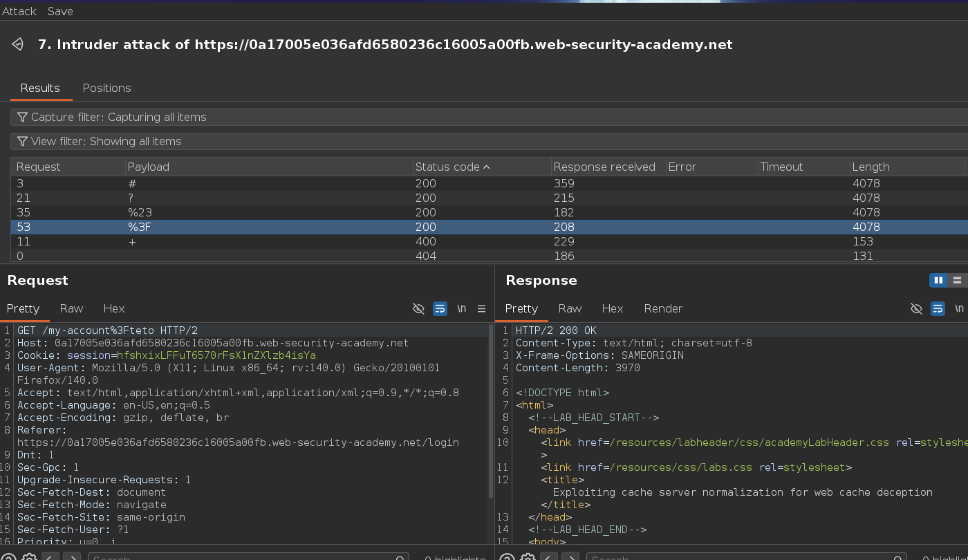Select the Pretty tab in Request pane
This screenshot has height=560, width=968.
click(x=24, y=308)
